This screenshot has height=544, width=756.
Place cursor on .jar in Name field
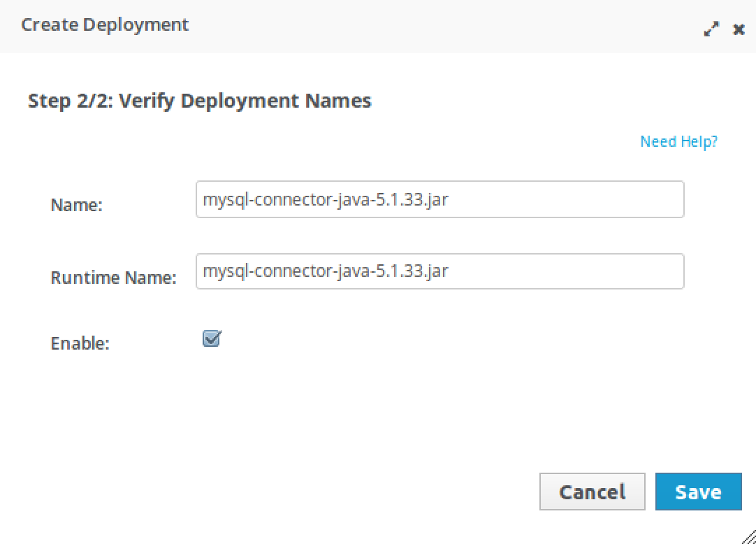(x=436, y=199)
